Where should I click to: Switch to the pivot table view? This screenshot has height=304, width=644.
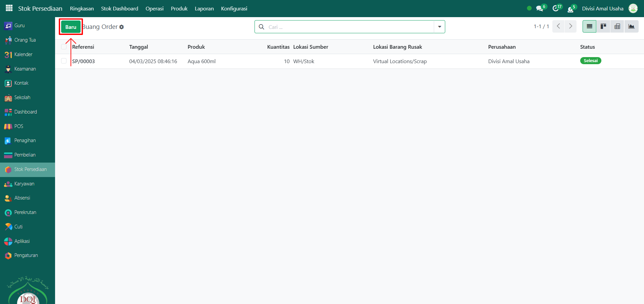pos(617,27)
